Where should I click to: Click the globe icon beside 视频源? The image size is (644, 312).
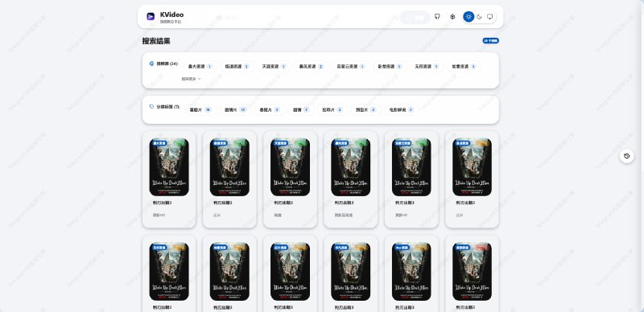151,64
